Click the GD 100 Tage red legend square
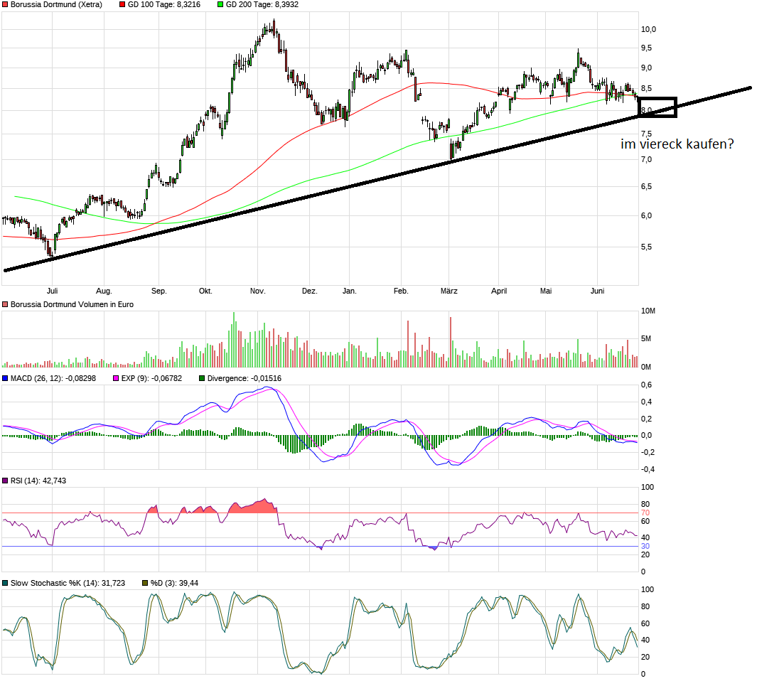 (x=122, y=5)
